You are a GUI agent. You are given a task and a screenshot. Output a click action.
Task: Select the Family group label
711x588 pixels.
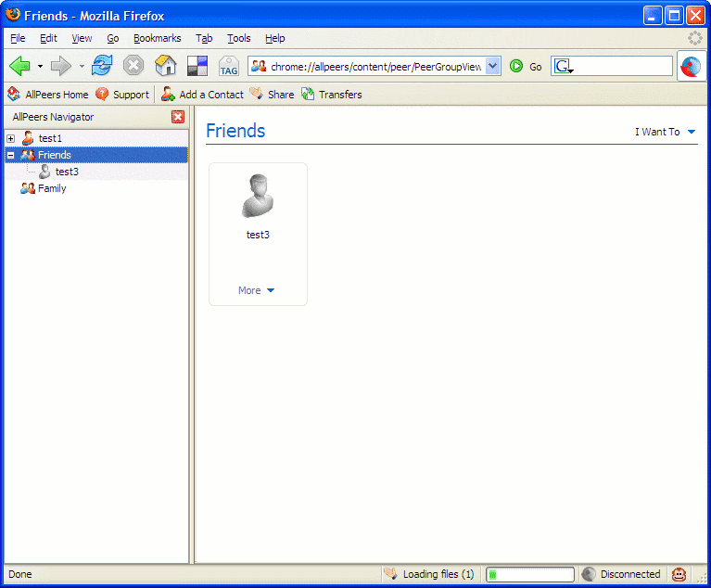coord(52,188)
